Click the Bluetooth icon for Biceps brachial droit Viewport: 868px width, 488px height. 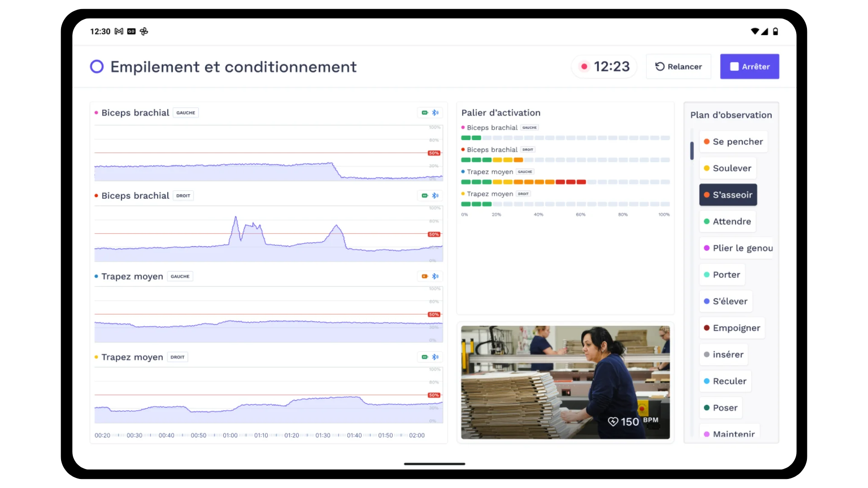(435, 196)
